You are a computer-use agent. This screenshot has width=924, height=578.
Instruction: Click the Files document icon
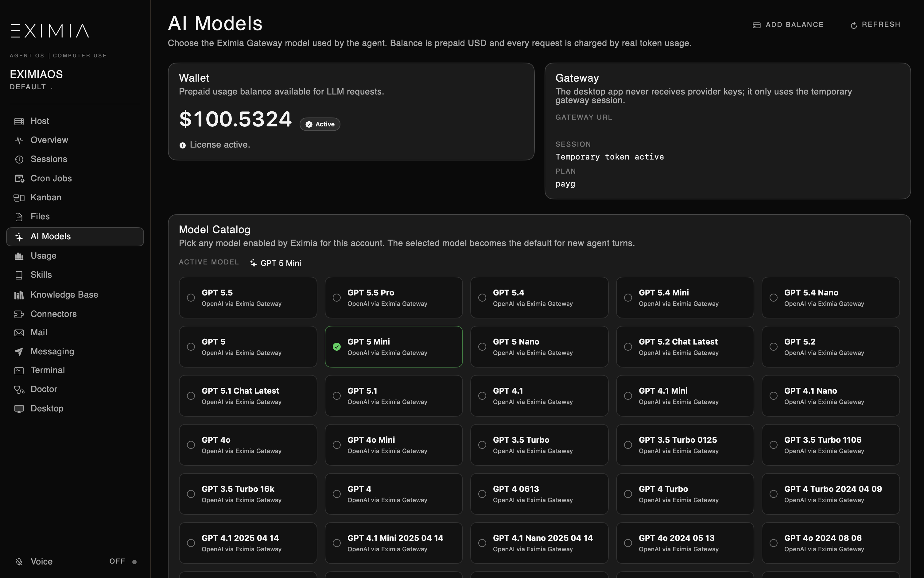[x=19, y=217]
